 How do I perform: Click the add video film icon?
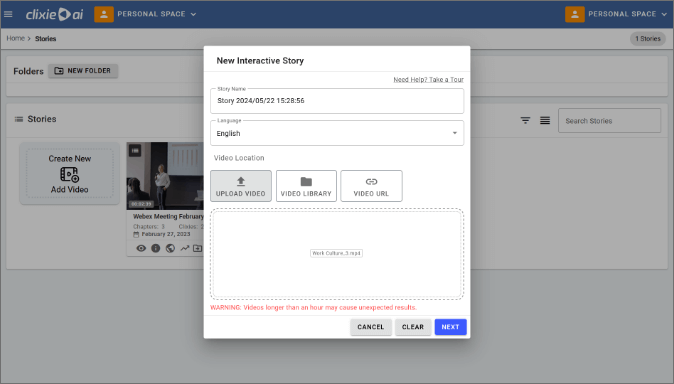[x=70, y=174]
